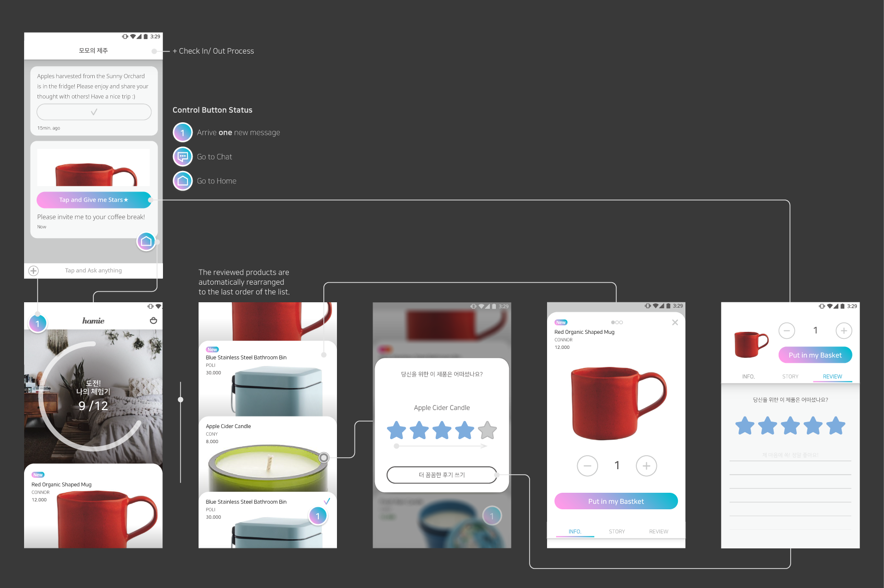
Task: Tap the 모모의 제주 chat title
Action: (93, 51)
